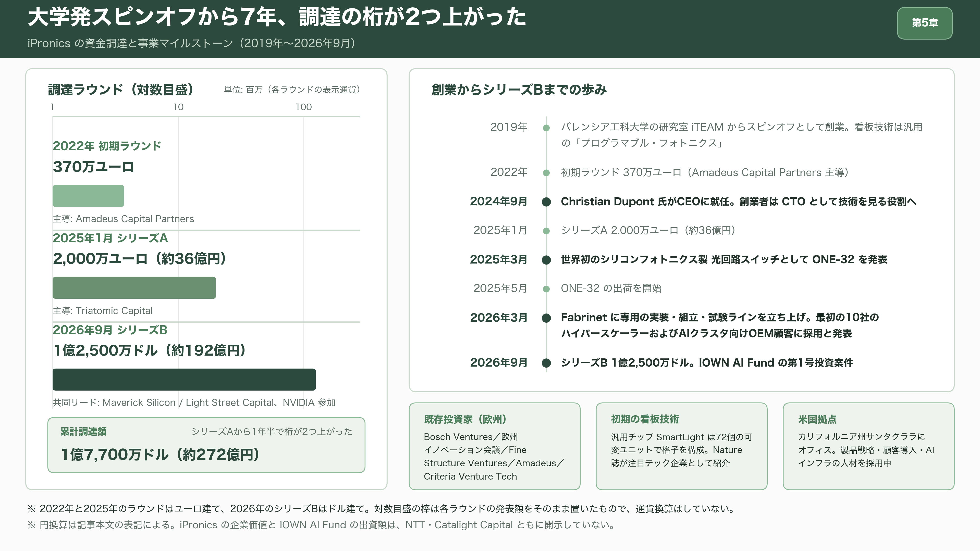Click timeline entry 初期ラウンド 370万ユーロ

coord(705,173)
